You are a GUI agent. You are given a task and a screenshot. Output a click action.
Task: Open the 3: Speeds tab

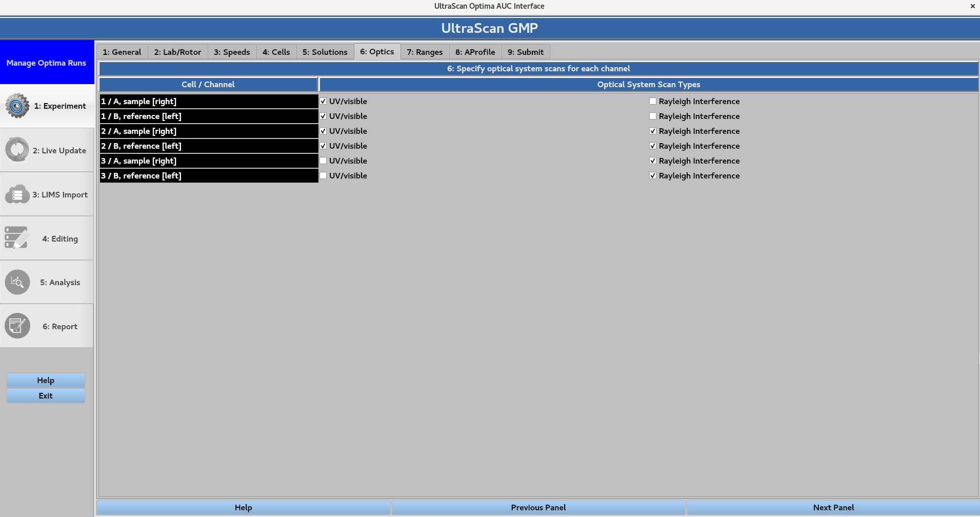tap(231, 52)
